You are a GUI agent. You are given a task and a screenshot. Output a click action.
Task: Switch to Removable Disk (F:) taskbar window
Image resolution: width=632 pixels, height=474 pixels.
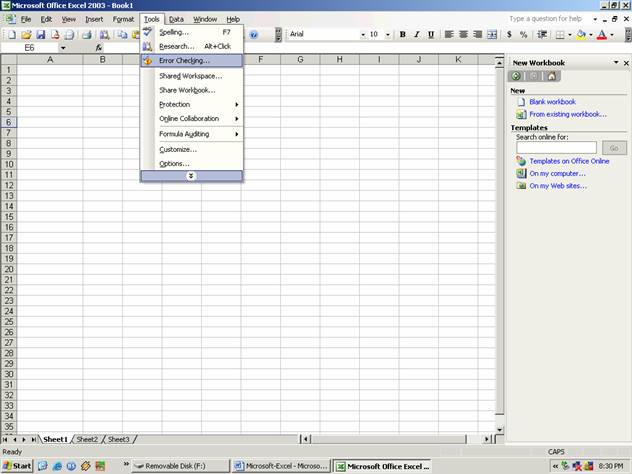click(x=181, y=466)
